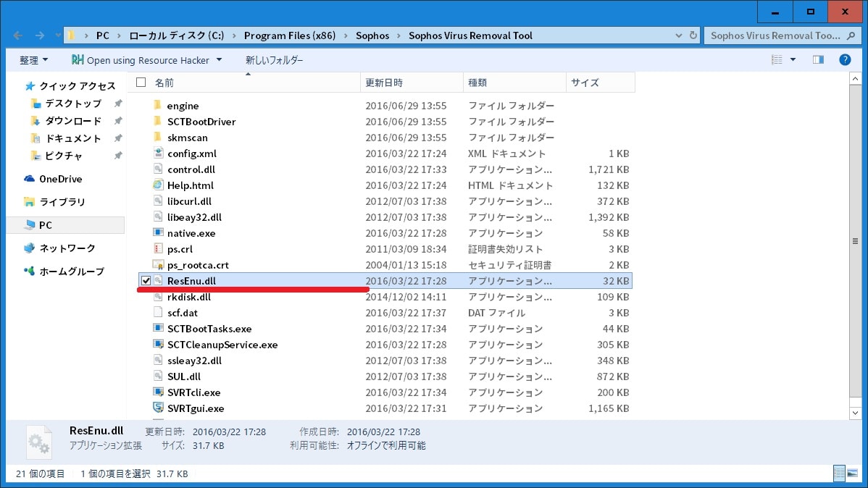Click the Back navigation arrow
Viewport: 868px width, 488px height.
click(17, 35)
